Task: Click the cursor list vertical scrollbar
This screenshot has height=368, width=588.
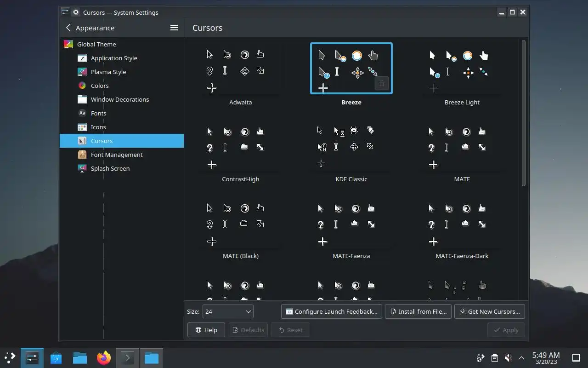Action: tap(524, 113)
